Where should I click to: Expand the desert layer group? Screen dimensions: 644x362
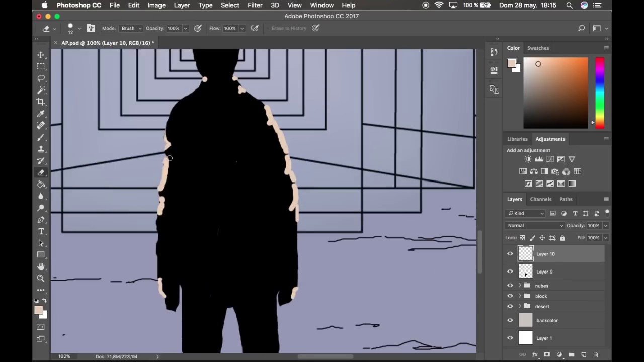click(x=520, y=306)
